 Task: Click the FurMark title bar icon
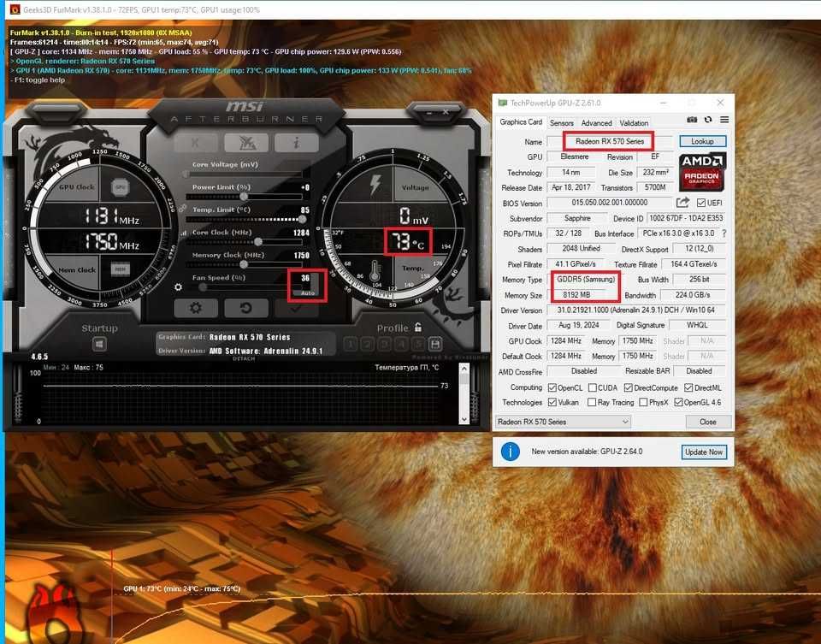[15, 9]
